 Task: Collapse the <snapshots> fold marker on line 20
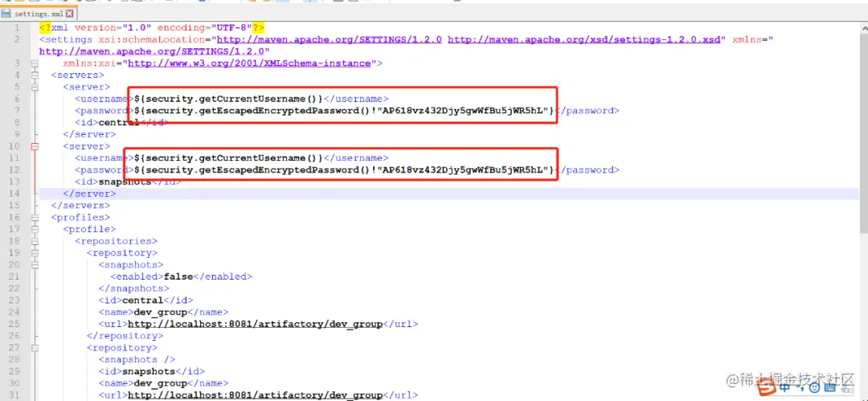tap(35, 264)
